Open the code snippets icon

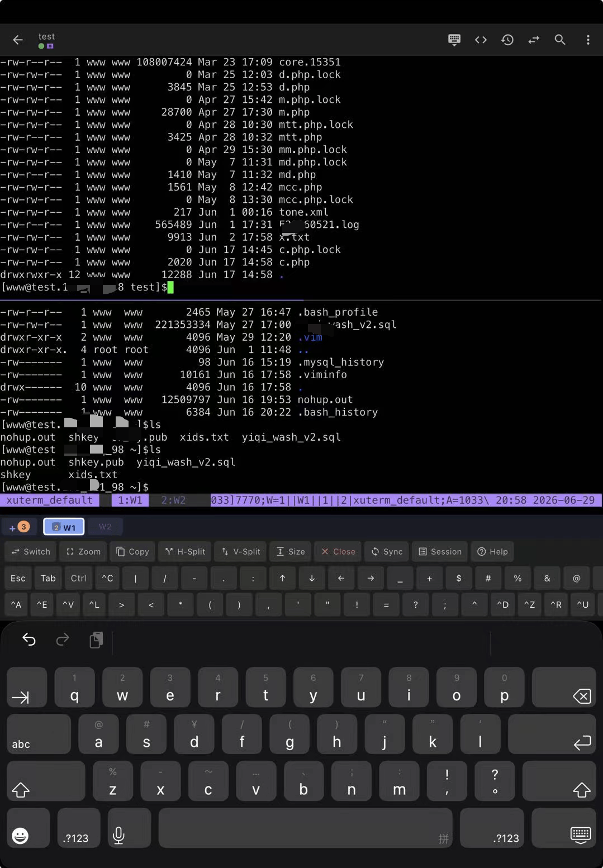point(481,40)
